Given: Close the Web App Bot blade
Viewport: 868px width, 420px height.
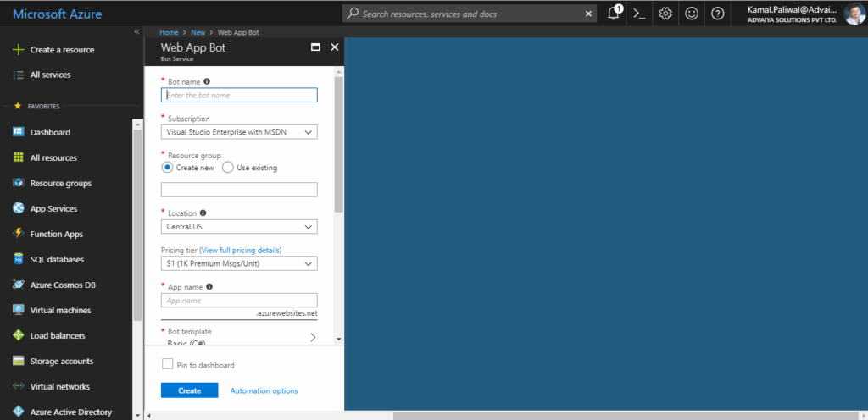Looking at the screenshot, I should (334, 47).
